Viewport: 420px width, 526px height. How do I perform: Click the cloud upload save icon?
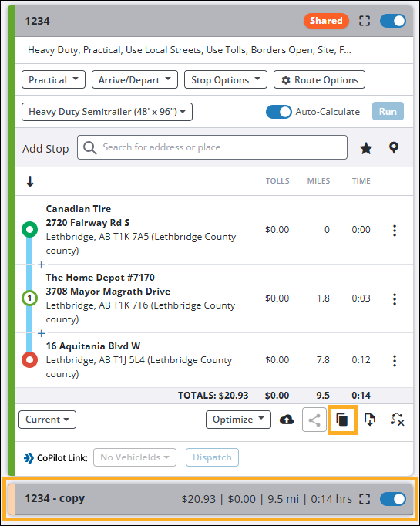287,420
